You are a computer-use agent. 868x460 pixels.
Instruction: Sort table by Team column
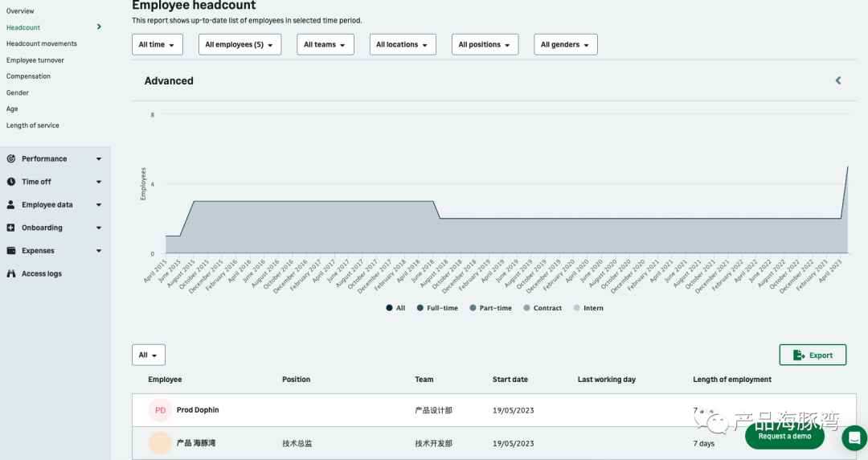tap(424, 380)
